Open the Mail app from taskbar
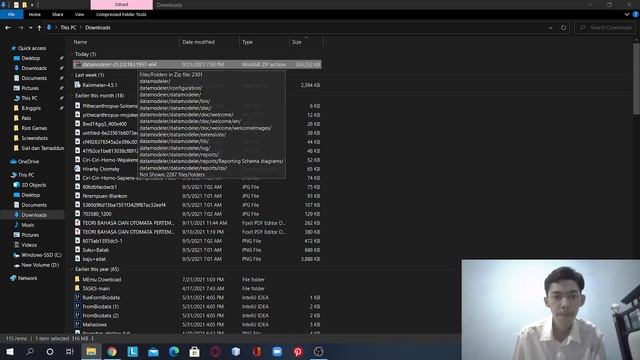 point(153,351)
